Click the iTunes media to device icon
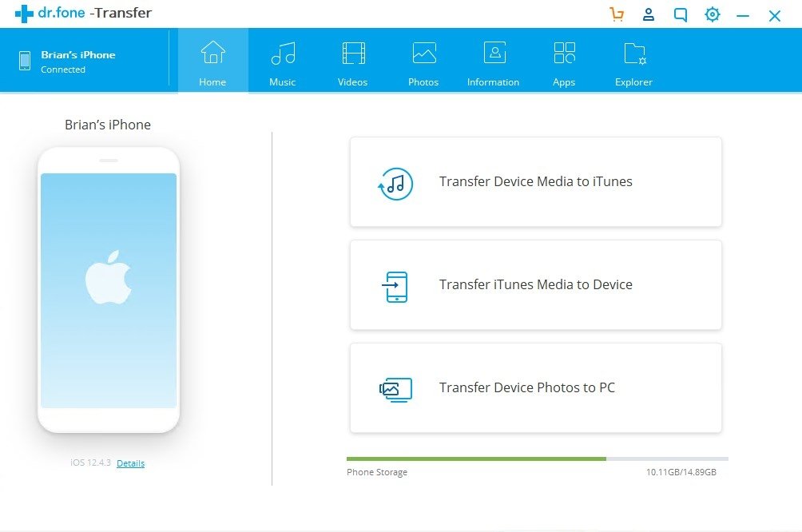 395,287
